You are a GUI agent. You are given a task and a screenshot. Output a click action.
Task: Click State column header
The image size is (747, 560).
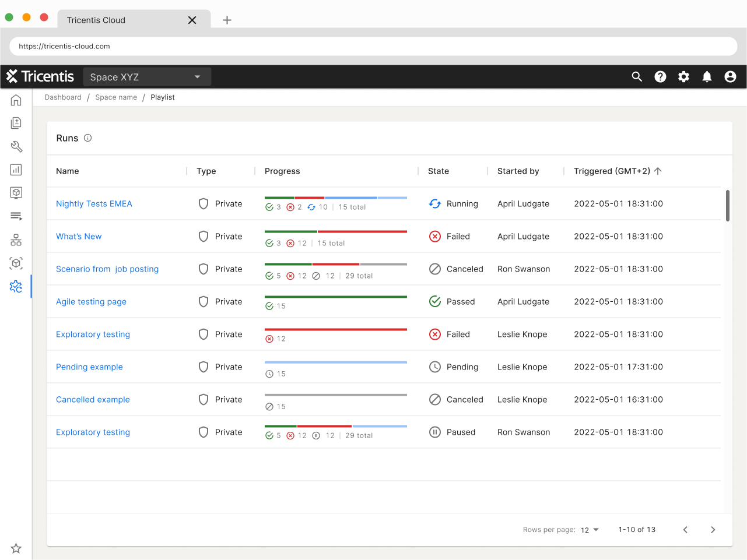pyautogui.click(x=439, y=171)
